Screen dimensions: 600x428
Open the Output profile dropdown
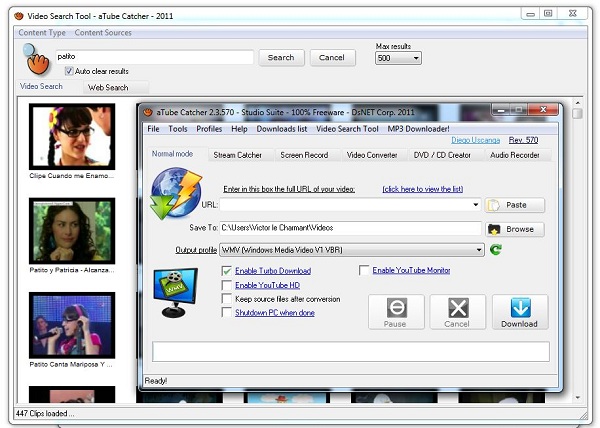tap(351, 250)
